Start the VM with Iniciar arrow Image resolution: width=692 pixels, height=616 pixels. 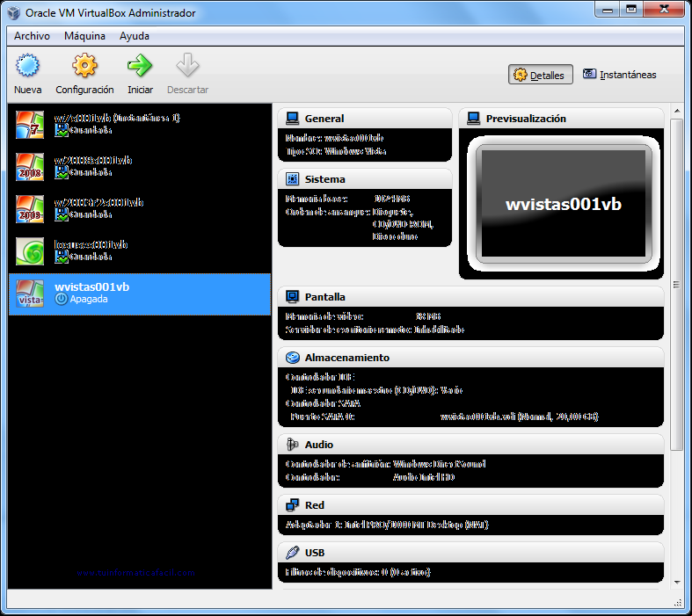coord(140,66)
